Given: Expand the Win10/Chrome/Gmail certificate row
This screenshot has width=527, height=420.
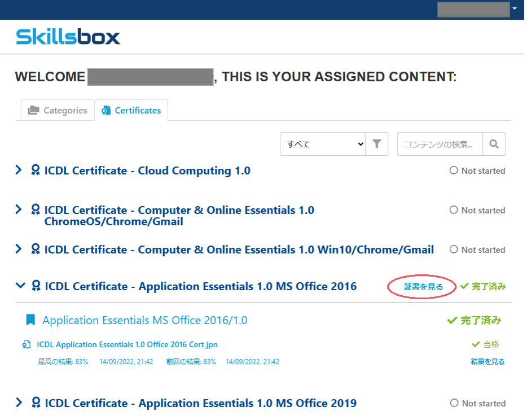Looking at the screenshot, I should point(19,249).
